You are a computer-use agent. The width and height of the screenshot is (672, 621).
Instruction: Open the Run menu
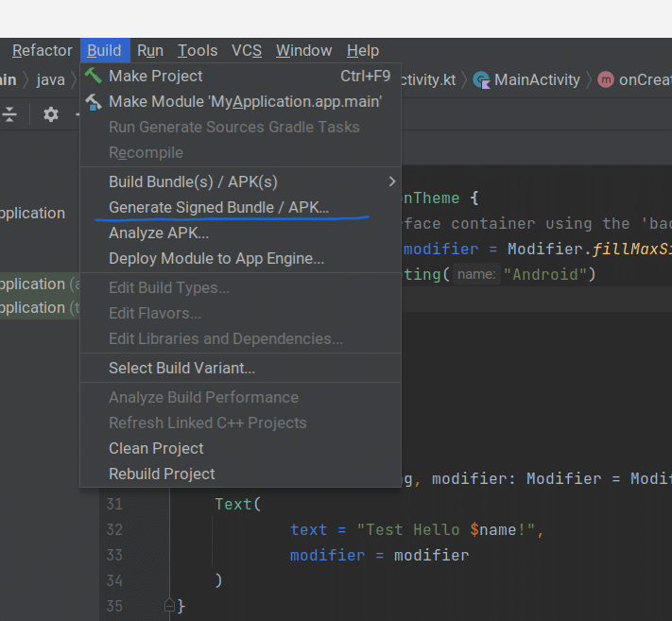(150, 51)
